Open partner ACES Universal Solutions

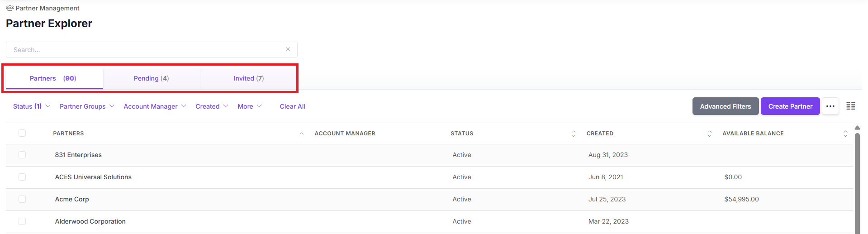pos(93,177)
